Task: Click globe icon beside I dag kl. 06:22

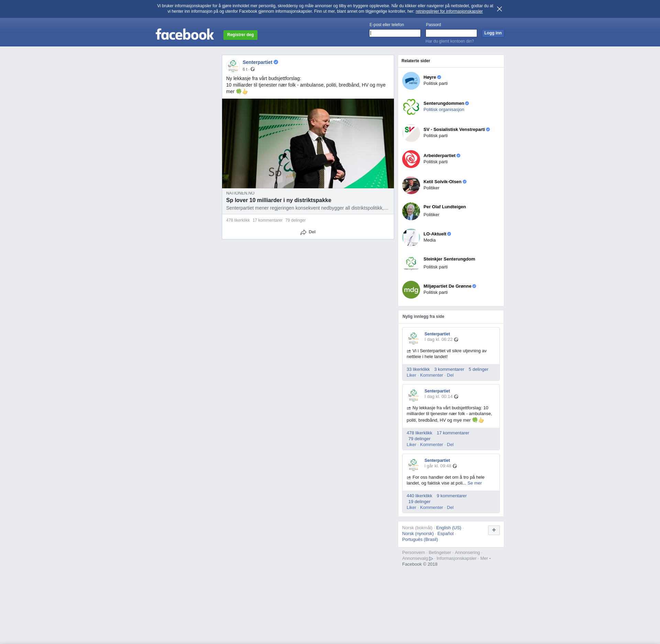Action: (x=456, y=340)
